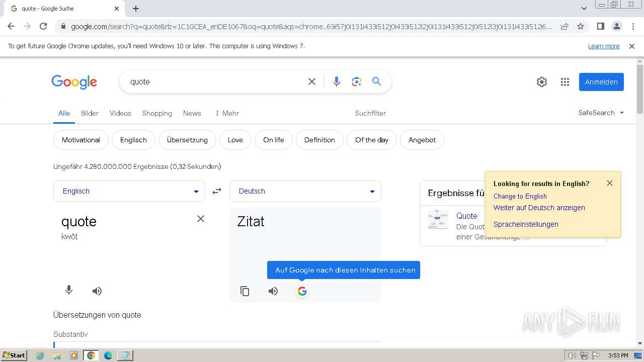This screenshot has width=644, height=362.
Task: Search Google for Zitat via G icon
Action: coord(302,291)
